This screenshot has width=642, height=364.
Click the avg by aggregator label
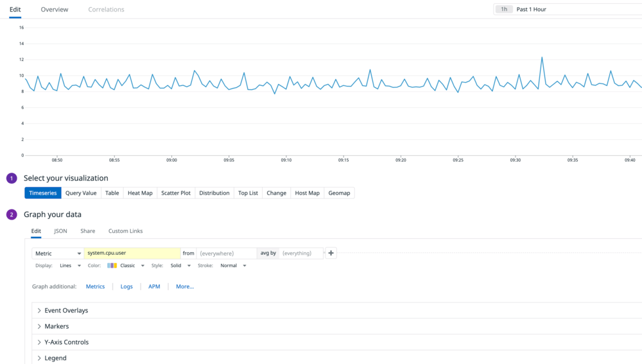(268, 253)
